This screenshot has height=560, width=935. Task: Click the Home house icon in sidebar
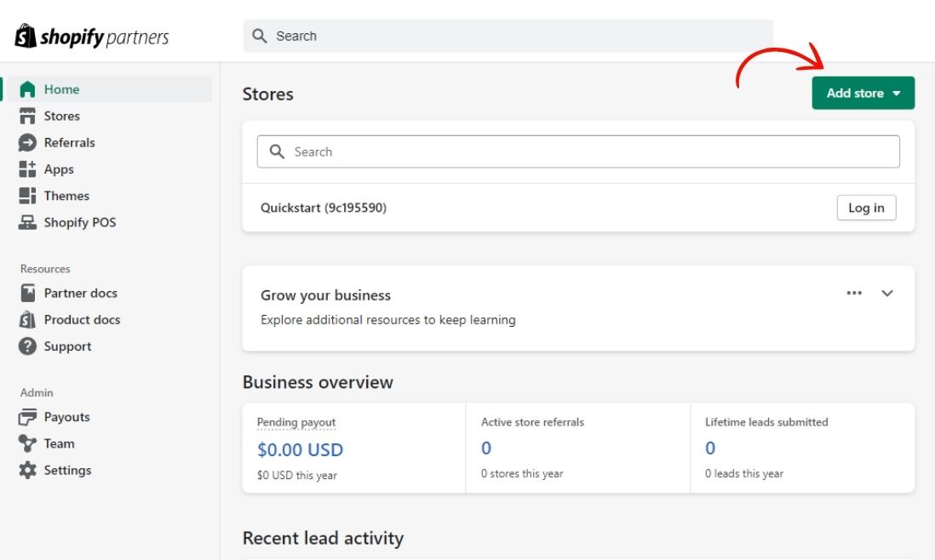(x=27, y=89)
